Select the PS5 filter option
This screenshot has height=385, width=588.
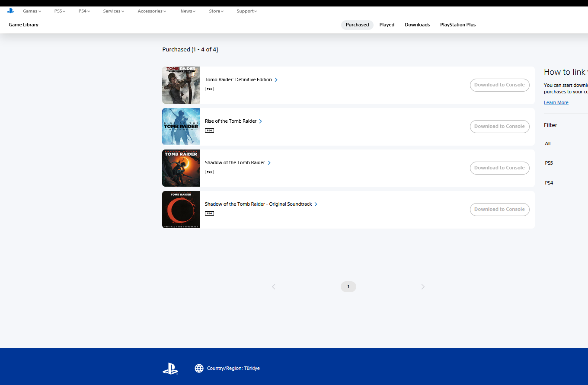point(549,163)
